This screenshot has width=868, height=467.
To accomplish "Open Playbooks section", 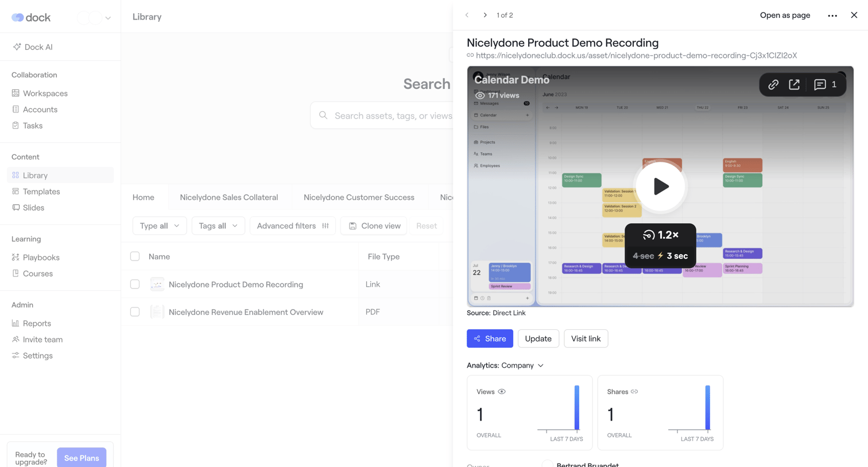I will [x=36, y=258].
